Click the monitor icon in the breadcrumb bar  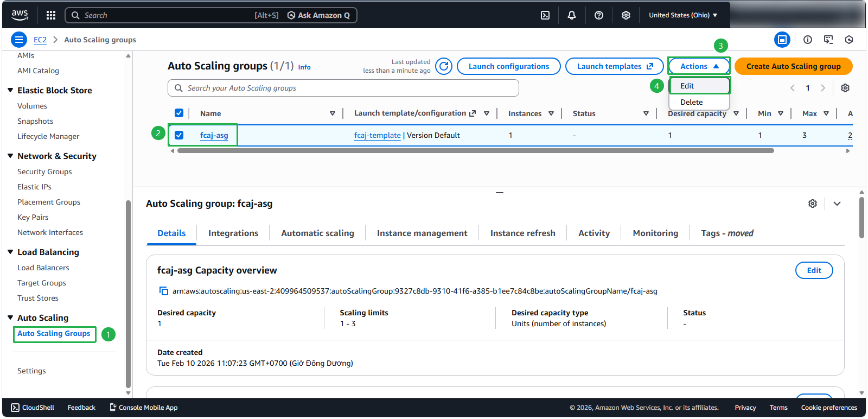point(828,40)
